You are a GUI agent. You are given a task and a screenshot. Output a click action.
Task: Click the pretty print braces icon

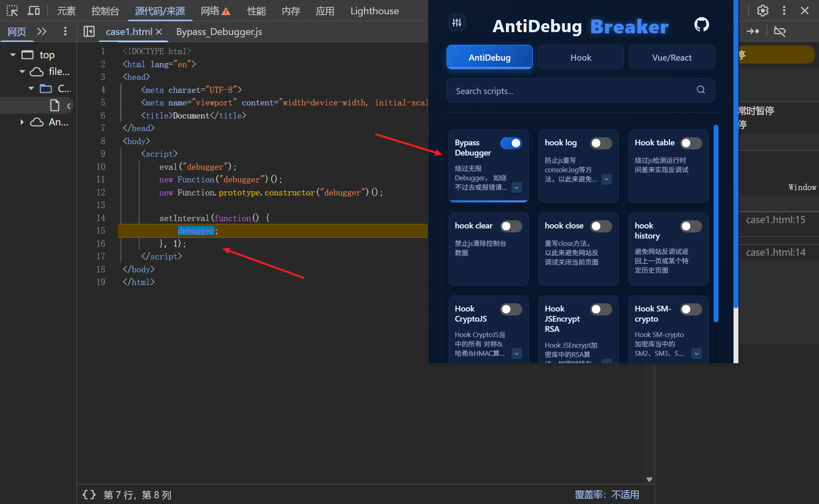click(89, 495)
